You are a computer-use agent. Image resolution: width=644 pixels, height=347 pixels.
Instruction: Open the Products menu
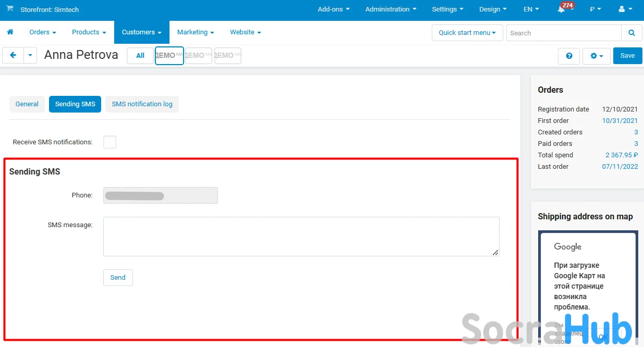tap(89, 32)
